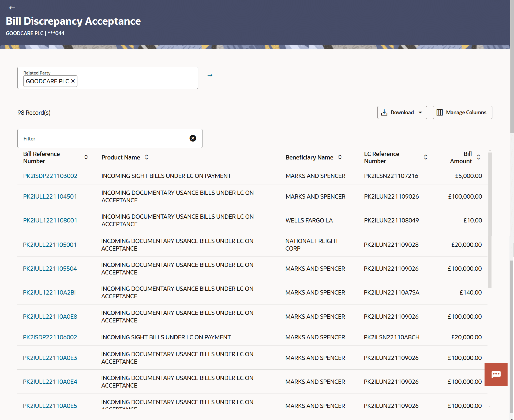Click the table's vertical scrollbar
This screenshot has height=420, width=514.
(x=490, y=220)
